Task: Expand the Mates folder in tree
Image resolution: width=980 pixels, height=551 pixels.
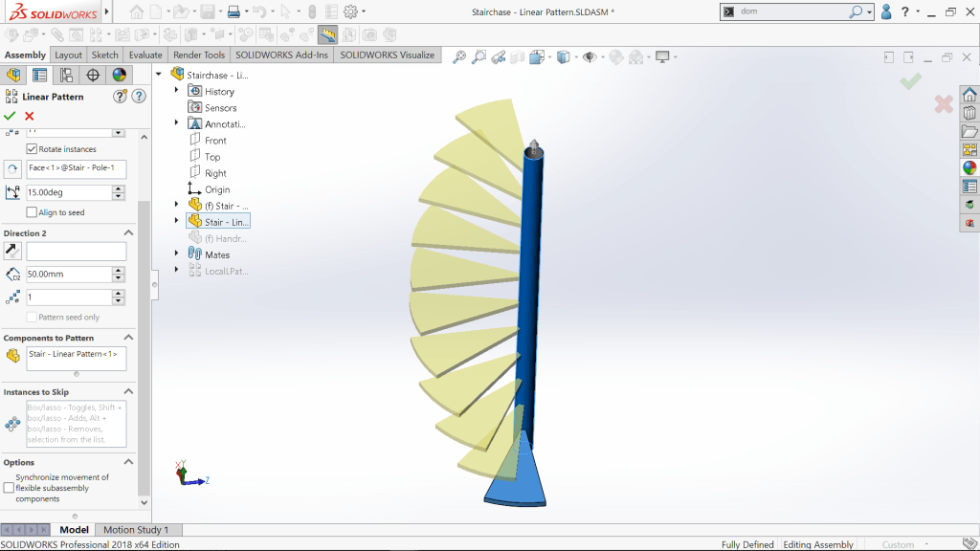Action: pos(177,254)
